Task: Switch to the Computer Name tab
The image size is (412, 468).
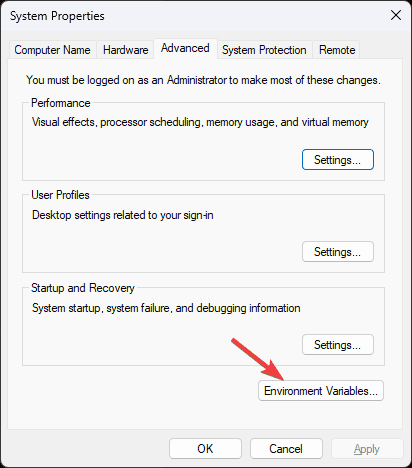Action: [x=52, y=50]
